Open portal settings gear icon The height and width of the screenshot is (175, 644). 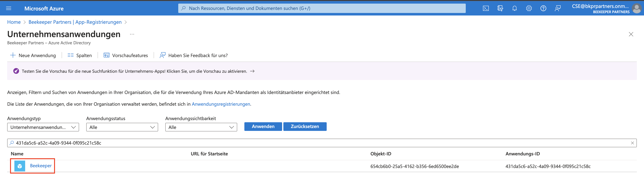point(529,8)
